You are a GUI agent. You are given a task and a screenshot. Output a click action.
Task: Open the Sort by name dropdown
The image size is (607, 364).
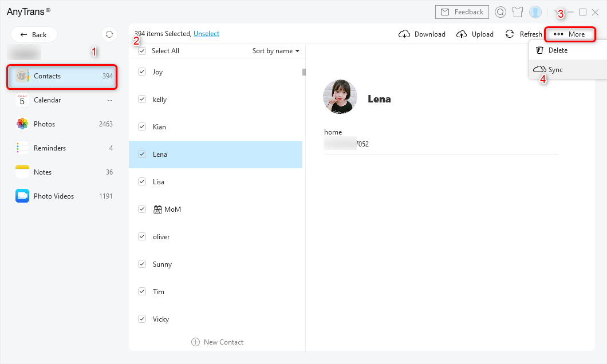coord(276,51)
